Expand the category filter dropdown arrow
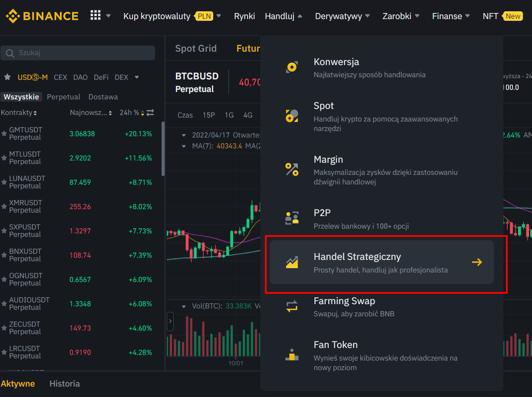Image resolution: width=532 pixels, height=397 pixels. [137, 77]
